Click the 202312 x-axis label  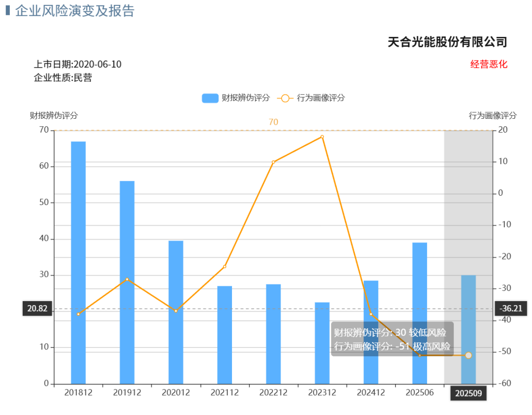pos(322,393)
